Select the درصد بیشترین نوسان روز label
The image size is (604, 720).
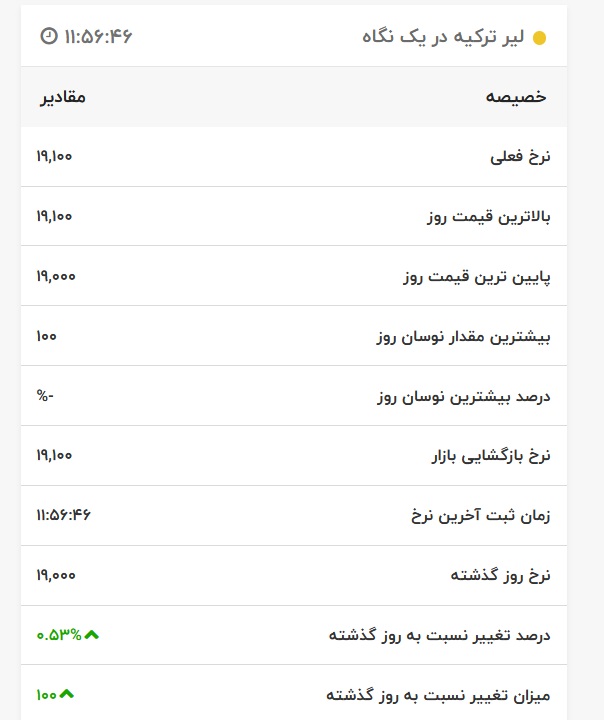tap(464, 397)
